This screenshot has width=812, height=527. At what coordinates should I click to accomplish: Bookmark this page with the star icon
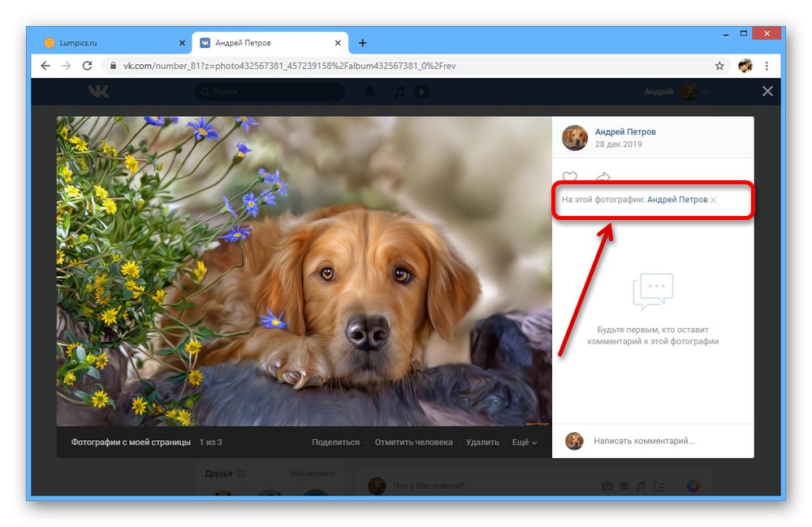[719, 66]
